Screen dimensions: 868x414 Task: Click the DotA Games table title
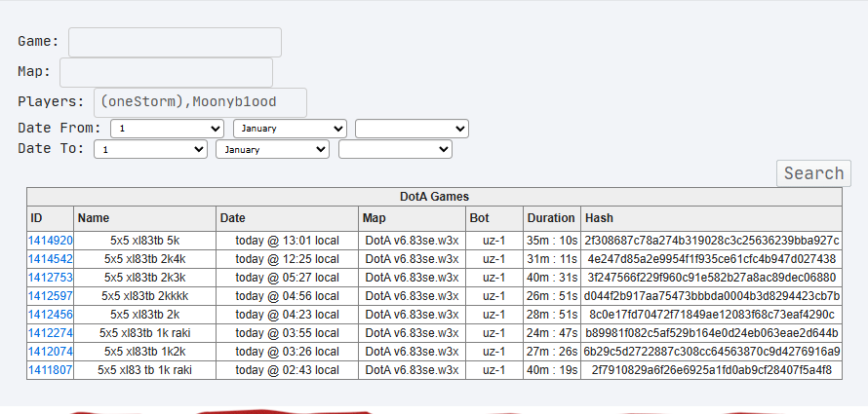click(435, 196)
